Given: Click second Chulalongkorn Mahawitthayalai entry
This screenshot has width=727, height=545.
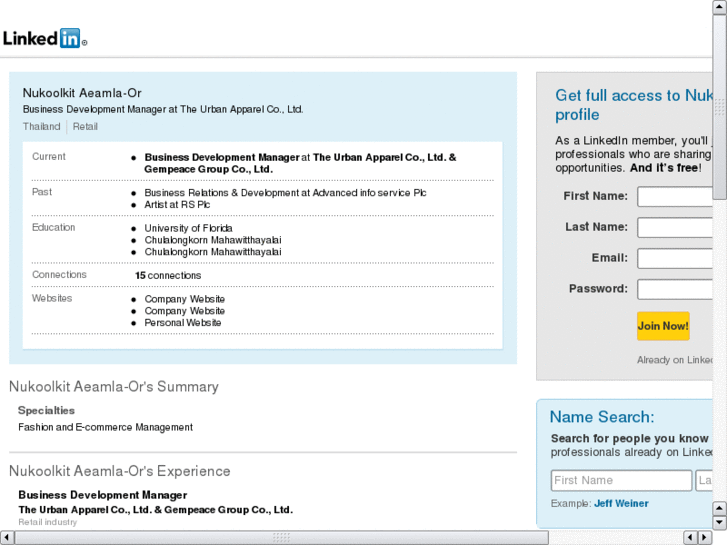Looking at the screenshot, I should 213,252.
